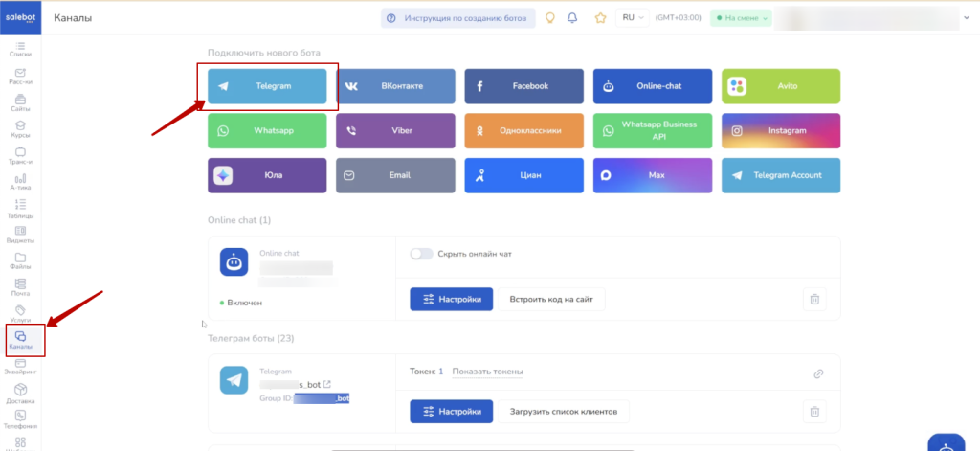Viewport: 980px width, 451px height.
Task: Click the Каналы page title
Action: [x=73, y=18]
